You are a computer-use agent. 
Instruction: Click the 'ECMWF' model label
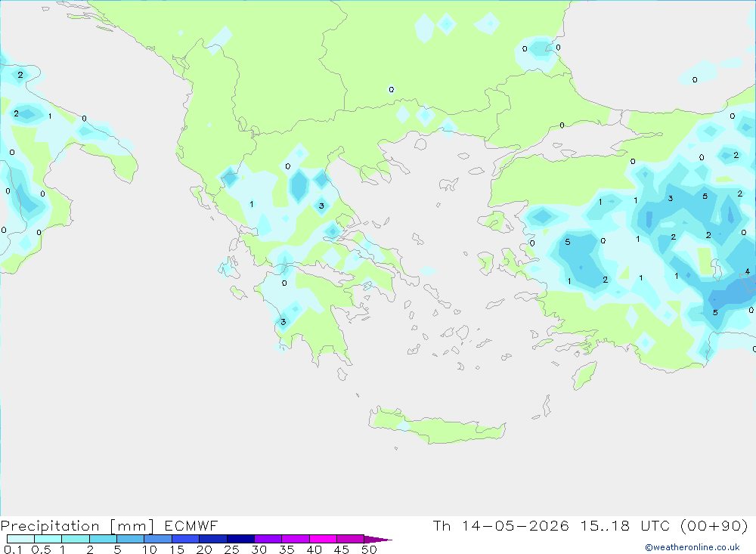191,525
